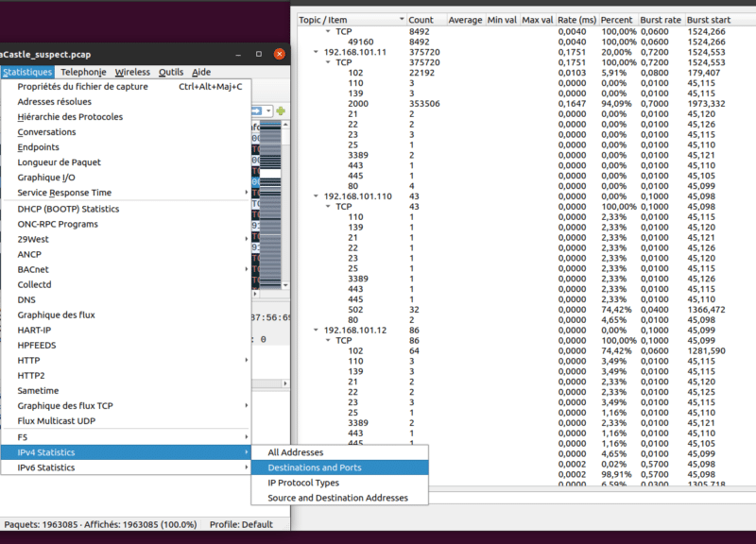This screenshot has height=544, width=756.
Task: Open the Telephonie menu
Action: (x=82, y=72)
